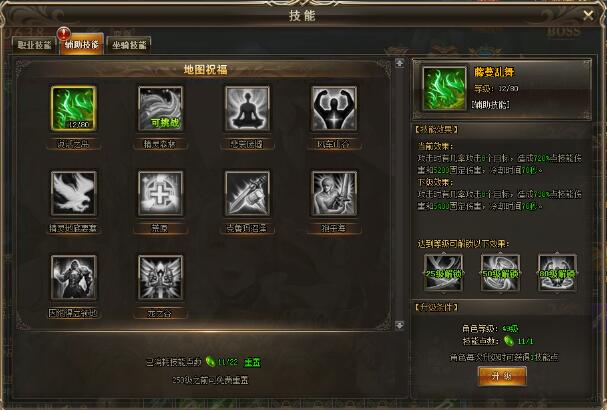Choose the flexing figure with star icon

(x=334, y=108)
